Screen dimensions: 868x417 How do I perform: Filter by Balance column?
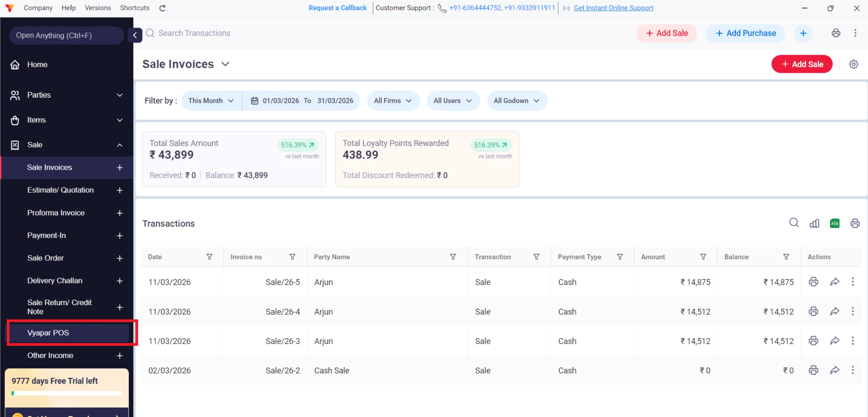click(786, 257)
